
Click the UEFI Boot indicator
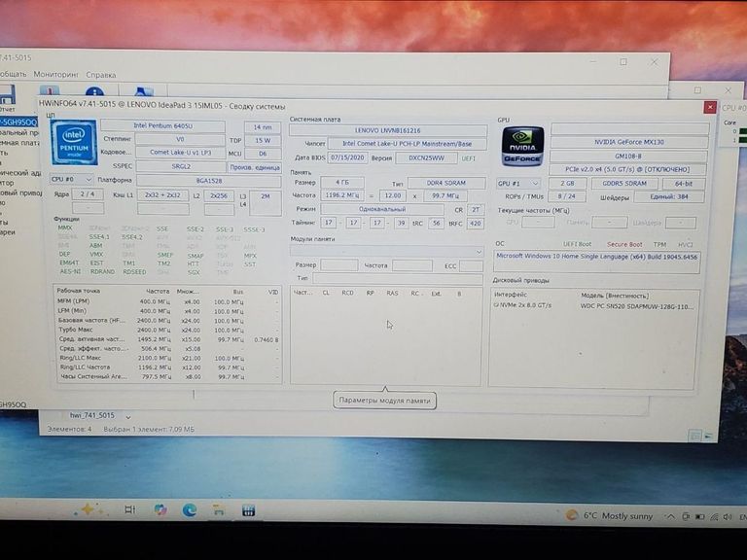pyautogui.click(x=577, y=244)
